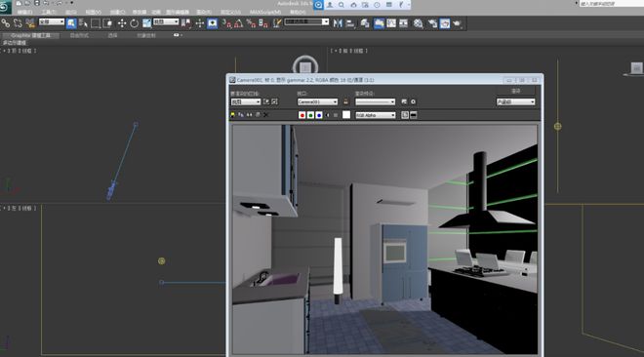Click the Unlink Selection tool
This screenshot has height=357, width=644.
tap(18, 23)
